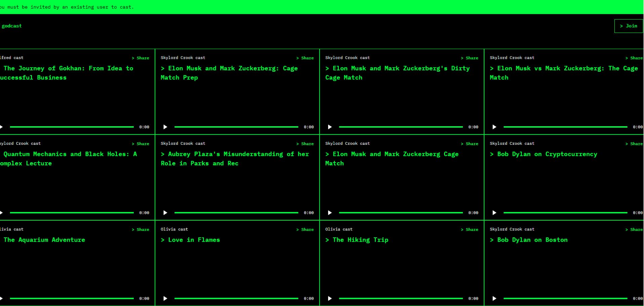Share the Cage Match Prep cast

tap(305, 58)
